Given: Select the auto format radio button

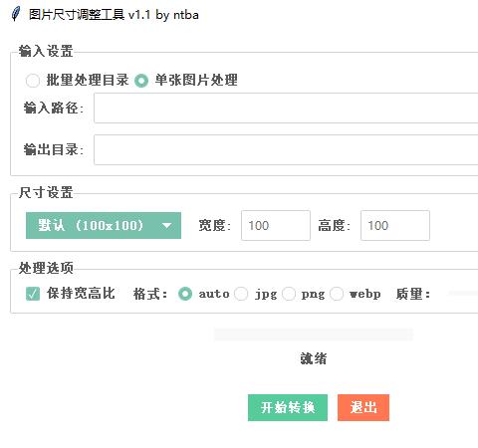Looking at the screenshot, I should coord(185,294).
